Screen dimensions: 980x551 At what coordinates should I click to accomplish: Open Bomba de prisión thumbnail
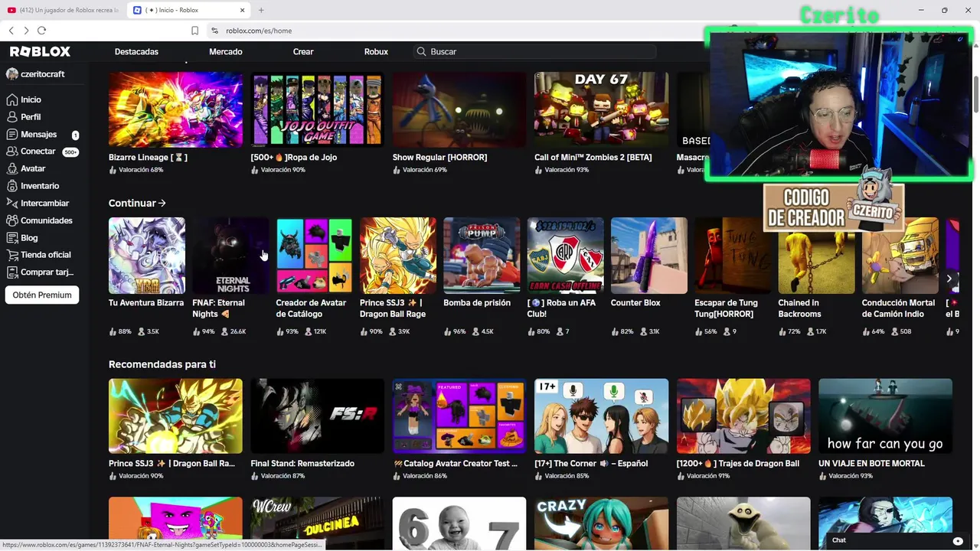482,256
